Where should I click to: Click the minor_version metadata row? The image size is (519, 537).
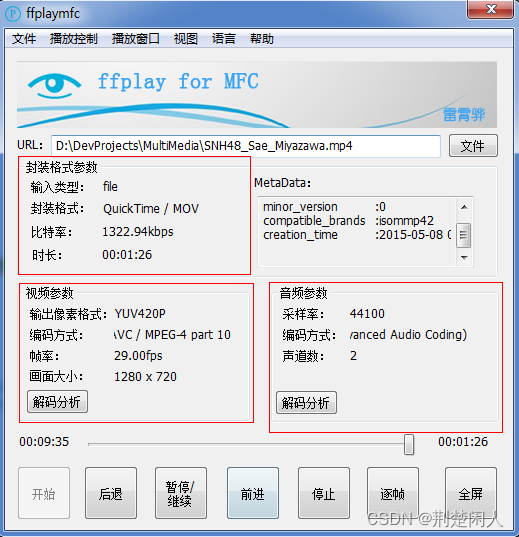[x=324, y=207]
